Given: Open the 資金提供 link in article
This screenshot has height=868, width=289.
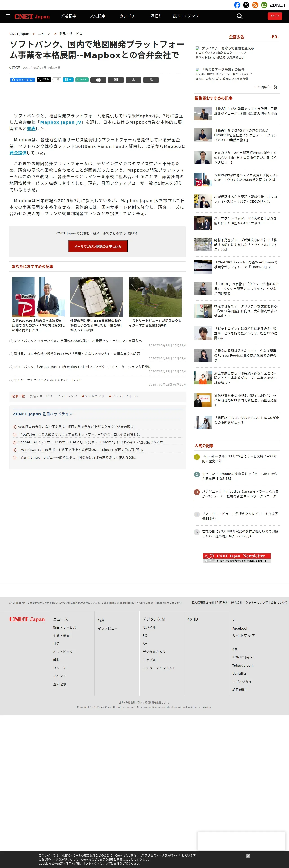Looking at the screenshot, I should click(x=18, y=153).
